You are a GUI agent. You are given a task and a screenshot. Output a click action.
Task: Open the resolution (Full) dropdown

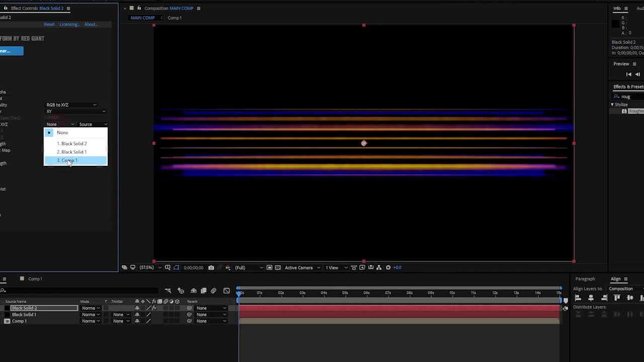[x=249, y=267]
